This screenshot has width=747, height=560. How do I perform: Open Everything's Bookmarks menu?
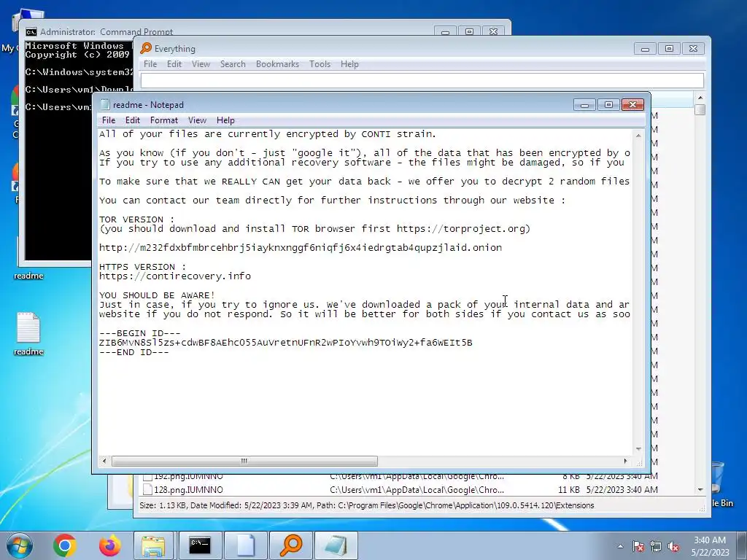click(277, 64)
